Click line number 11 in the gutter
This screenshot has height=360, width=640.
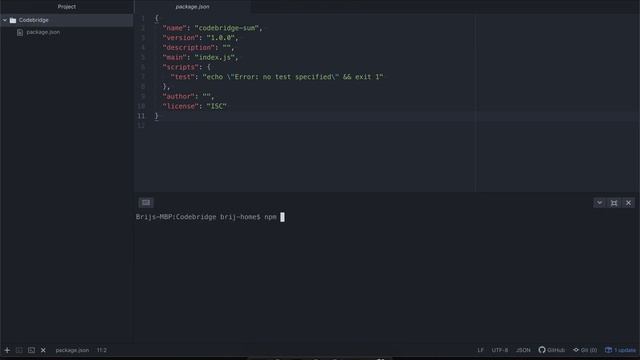(141, 116)
